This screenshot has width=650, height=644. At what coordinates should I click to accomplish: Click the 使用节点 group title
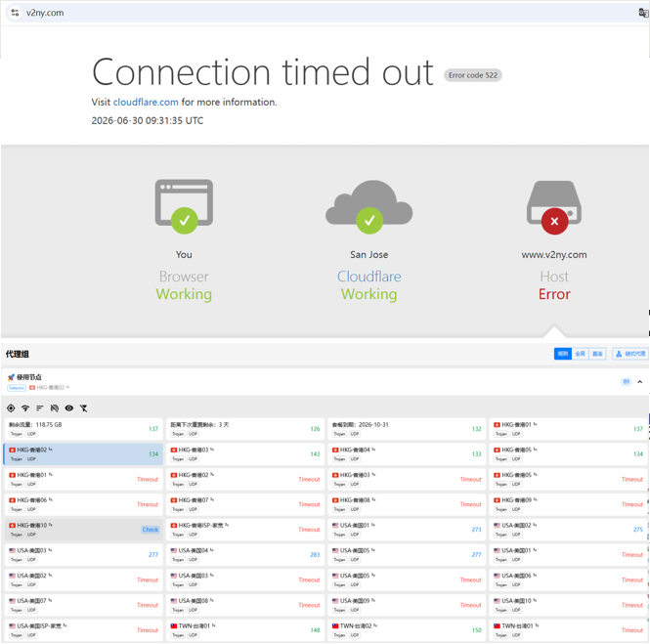[x=29, y=377]
